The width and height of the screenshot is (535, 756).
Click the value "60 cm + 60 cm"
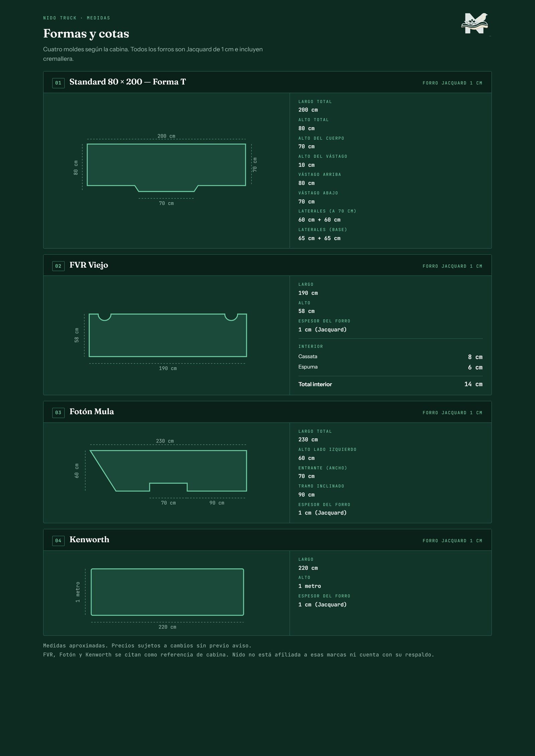click(x=319, y=220)
